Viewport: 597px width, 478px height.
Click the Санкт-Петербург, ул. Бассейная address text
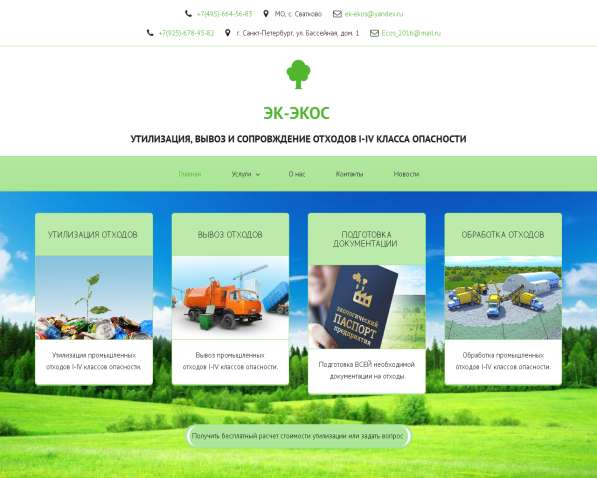coord(298,33)
